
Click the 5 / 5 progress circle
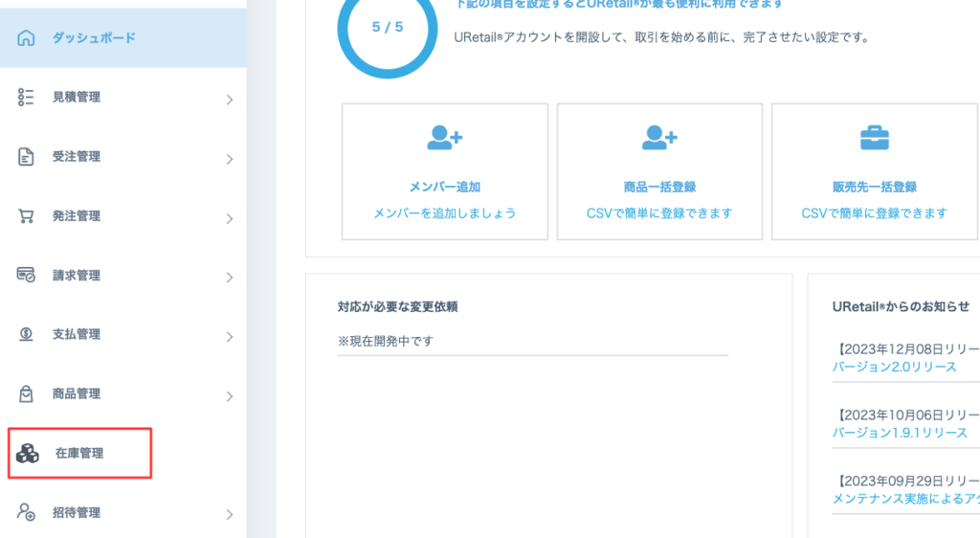point(388,28)
